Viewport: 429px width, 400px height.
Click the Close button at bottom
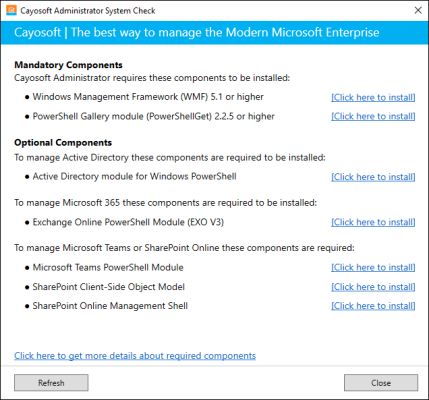pos(381,383)
